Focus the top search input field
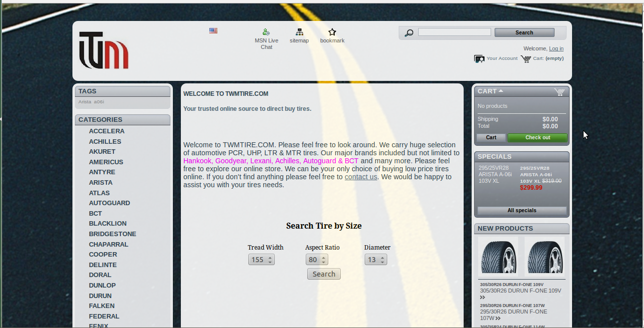The image size is (644, 328). pos(455,32)
